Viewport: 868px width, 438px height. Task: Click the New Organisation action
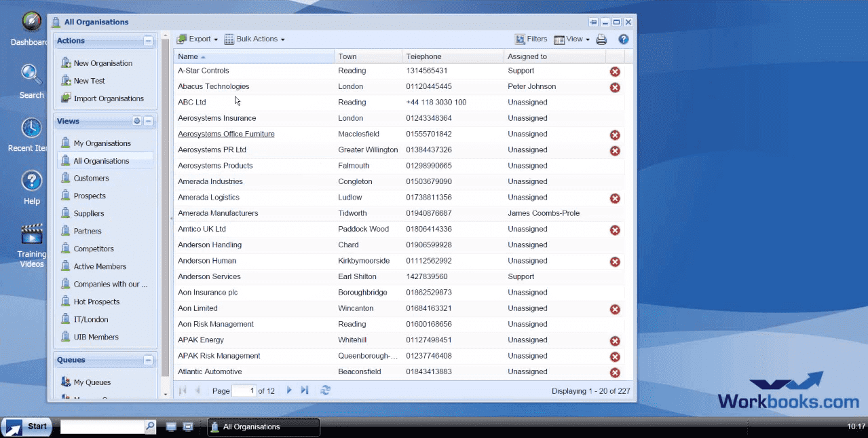pos(102,63)
